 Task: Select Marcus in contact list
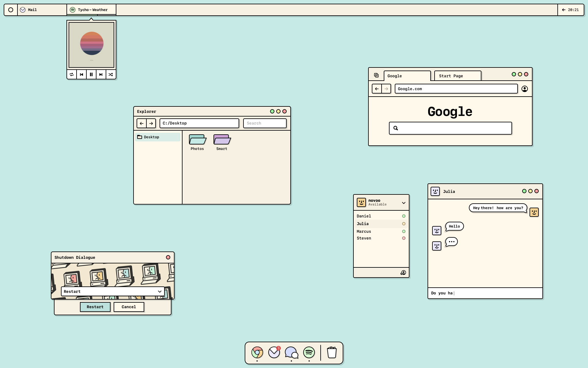[381, 232]
